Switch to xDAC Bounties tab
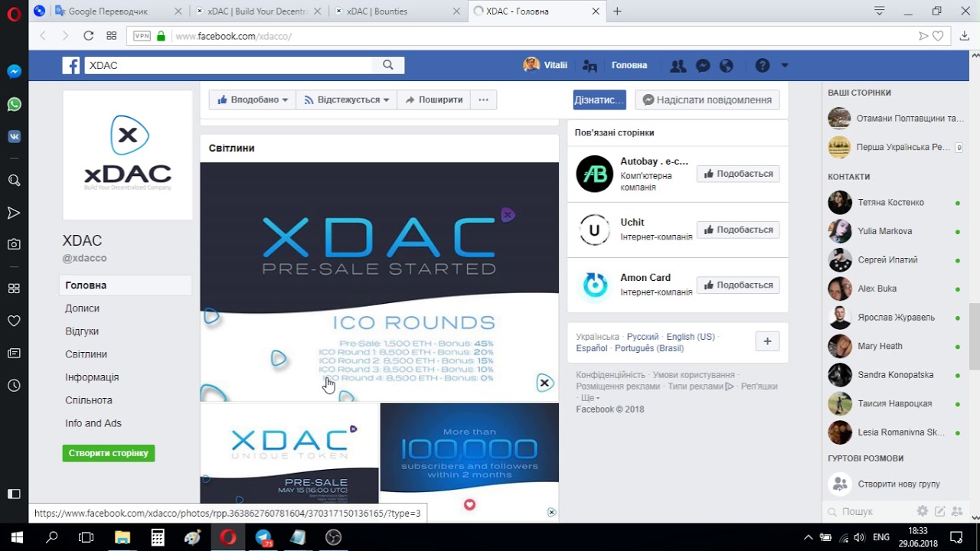This screenshot has height=551, width=980. coord(397,11)
